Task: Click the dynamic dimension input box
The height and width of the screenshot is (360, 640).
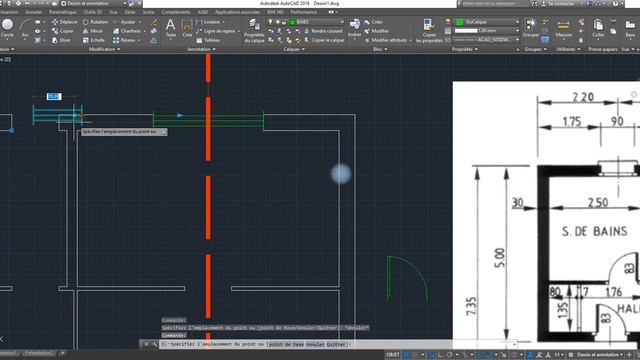Action: pos(54,96)
